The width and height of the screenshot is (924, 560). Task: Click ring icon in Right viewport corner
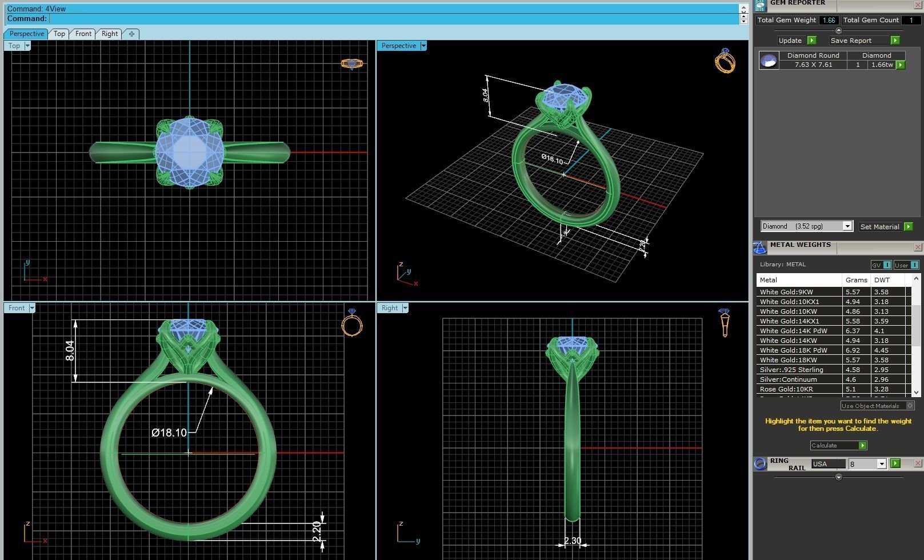pos(725,323)
